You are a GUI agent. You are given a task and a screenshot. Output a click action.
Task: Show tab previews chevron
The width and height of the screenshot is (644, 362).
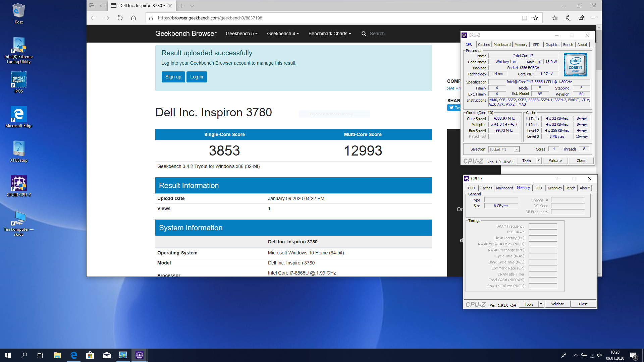pyautogui.click(x=192, y=6)
